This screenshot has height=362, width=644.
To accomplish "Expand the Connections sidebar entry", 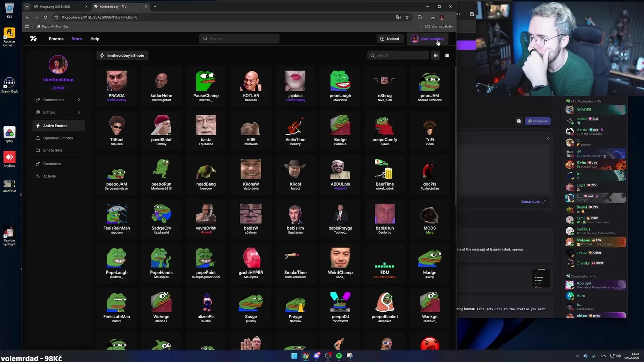I will click(x=58, y=100).
